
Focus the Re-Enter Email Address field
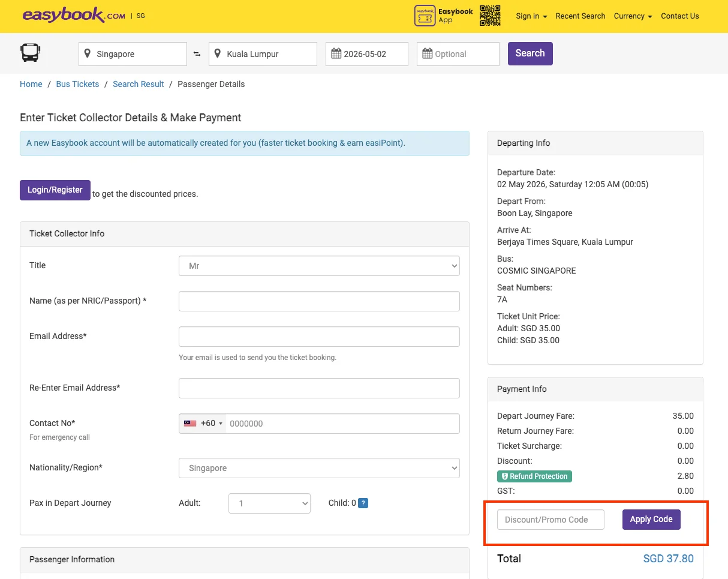pyautogui.click(x=319, y=388)
